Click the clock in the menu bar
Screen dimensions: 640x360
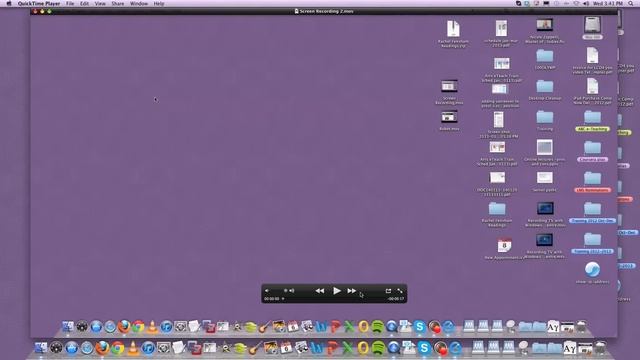(x=608, y=3)
